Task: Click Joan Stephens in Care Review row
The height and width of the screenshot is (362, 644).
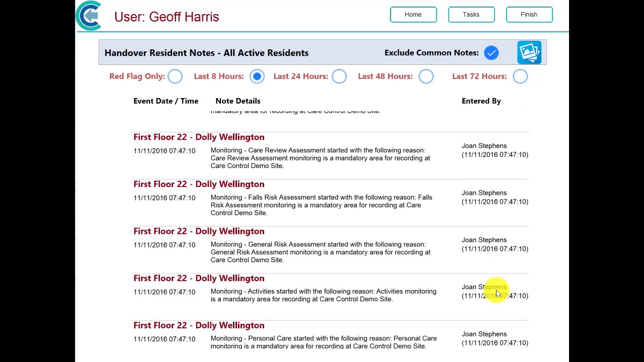Action: coord(484,146)
